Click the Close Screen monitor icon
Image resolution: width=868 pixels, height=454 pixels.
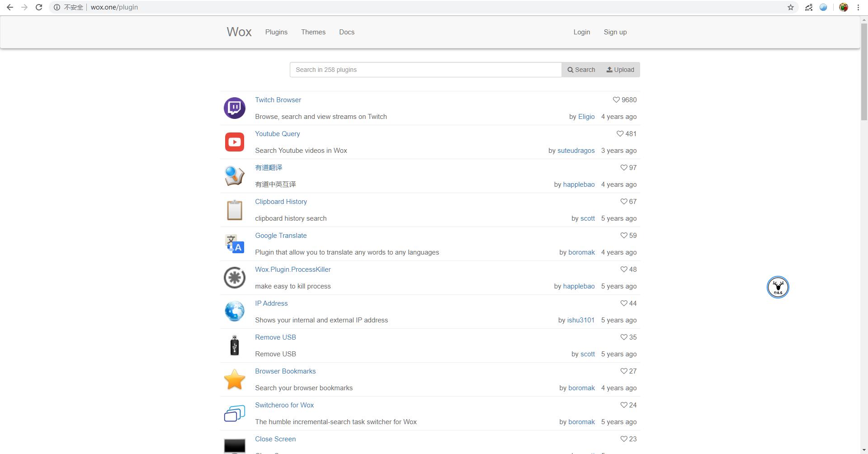click(x=235, y=445)
